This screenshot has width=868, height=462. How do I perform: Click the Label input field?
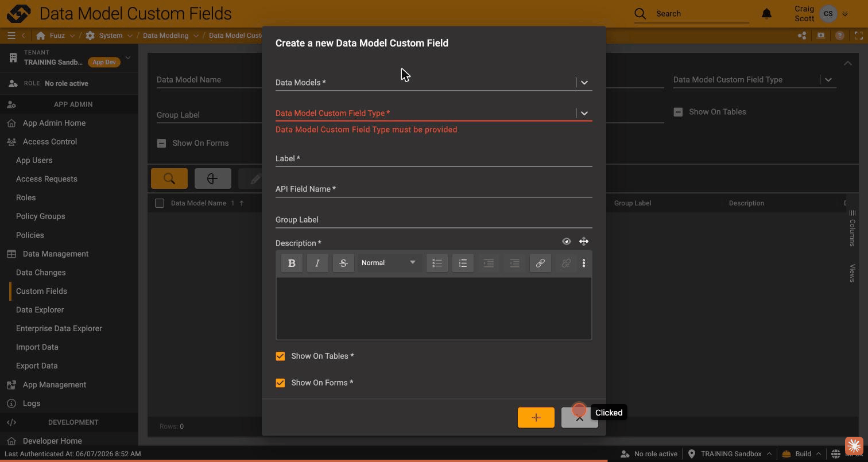pos(433,158)
